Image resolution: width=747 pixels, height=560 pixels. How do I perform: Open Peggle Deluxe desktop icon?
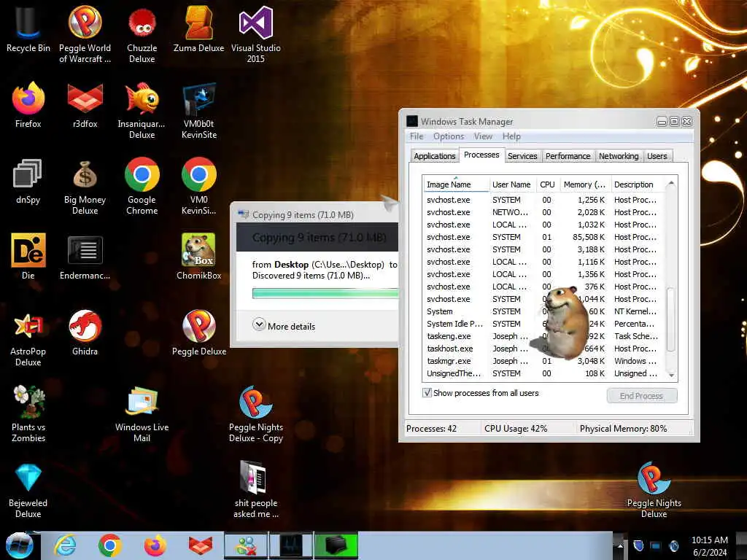(x=198, y=332)
